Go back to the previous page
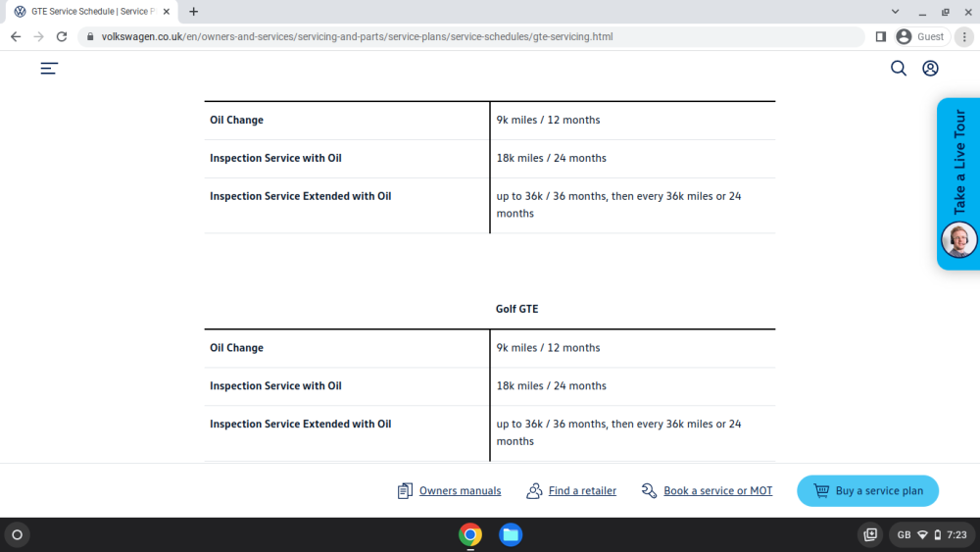980x552 pixels. click(x=16, y=37)
